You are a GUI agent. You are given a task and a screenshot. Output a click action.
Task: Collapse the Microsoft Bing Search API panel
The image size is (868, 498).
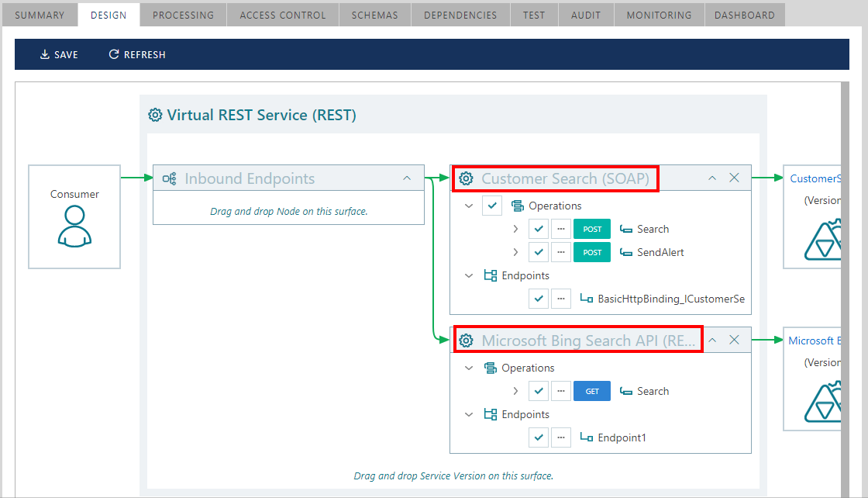coord(712,340)
